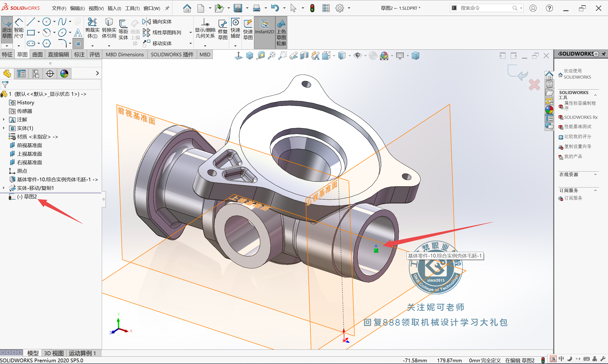Toggle Rapid Sketch (快速草图) mode
The image size is (608, 364).
[248, 29]
